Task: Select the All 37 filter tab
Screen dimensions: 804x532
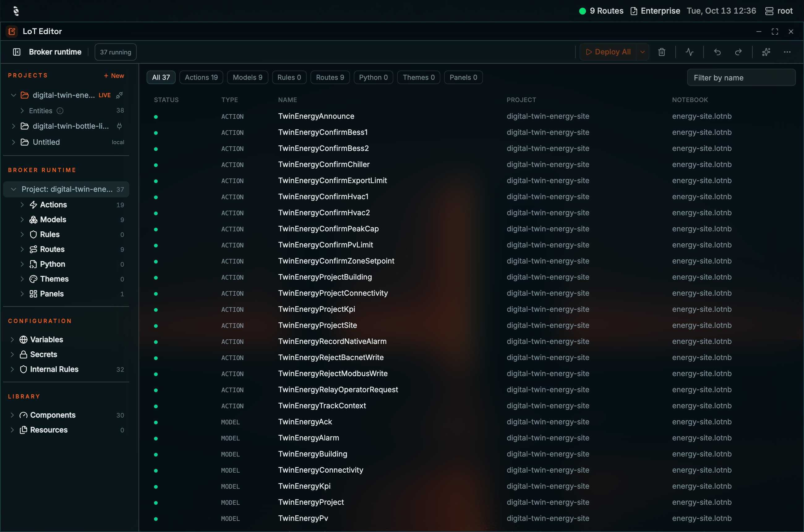Action: tap(161, 77)
